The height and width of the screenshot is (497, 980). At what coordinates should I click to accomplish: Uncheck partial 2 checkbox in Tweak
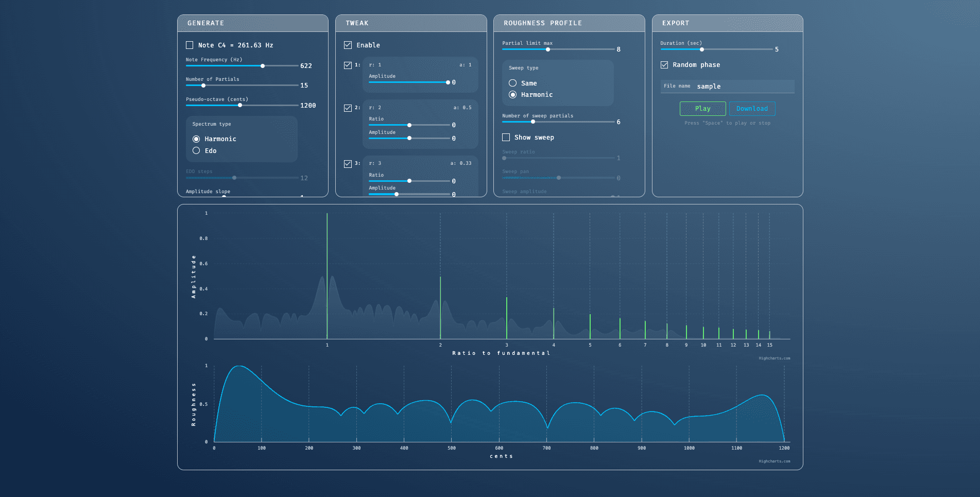tap(348, 108)
